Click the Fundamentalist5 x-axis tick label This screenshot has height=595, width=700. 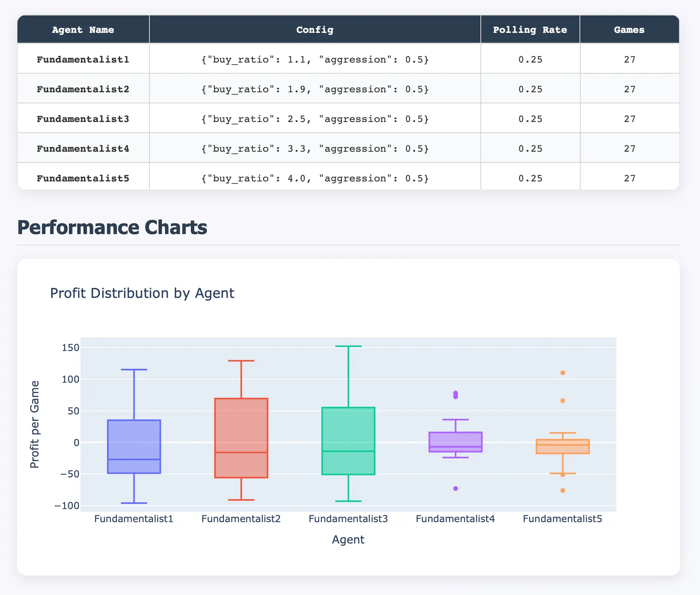tap(562, 519)
